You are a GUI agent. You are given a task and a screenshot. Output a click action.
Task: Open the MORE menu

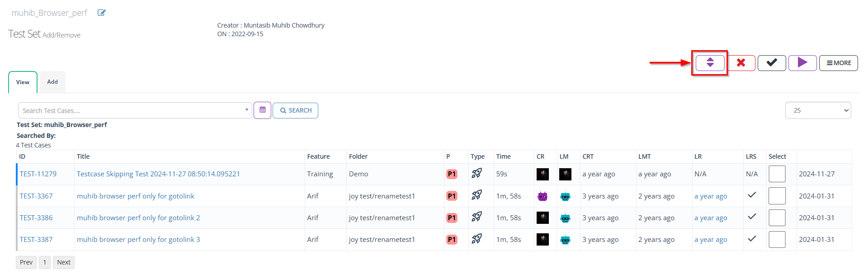click(x=839, y=63)
